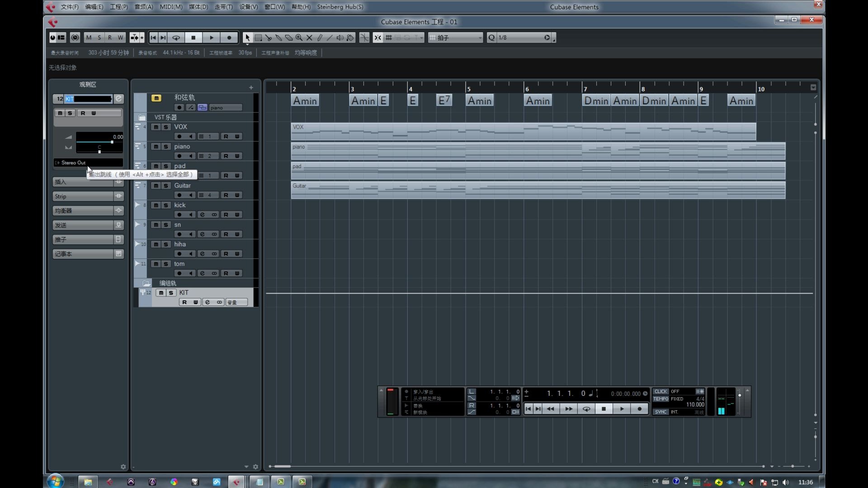Screen dimensions: 868x488
Task: Open channel settings 'e' for the kick track
Action: [203, 215]
